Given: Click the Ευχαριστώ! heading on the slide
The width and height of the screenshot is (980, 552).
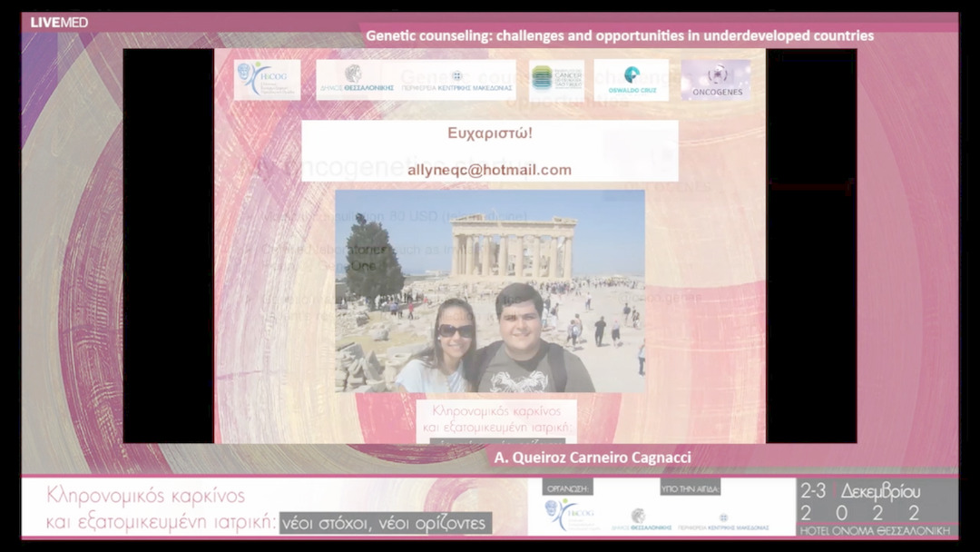Looking at the screenshot, I should click(489, 133).
